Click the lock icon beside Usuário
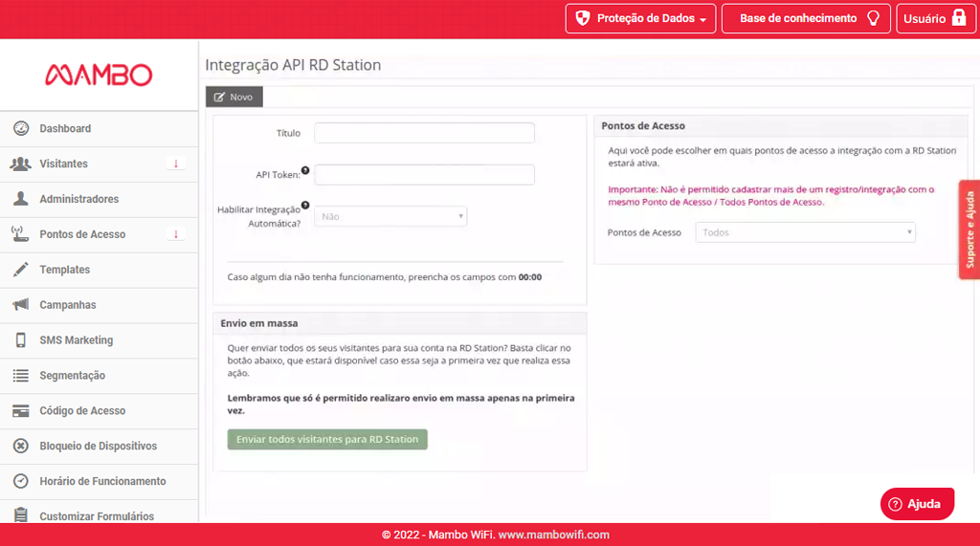Screen dimensions: 980x546 point(958,17)
